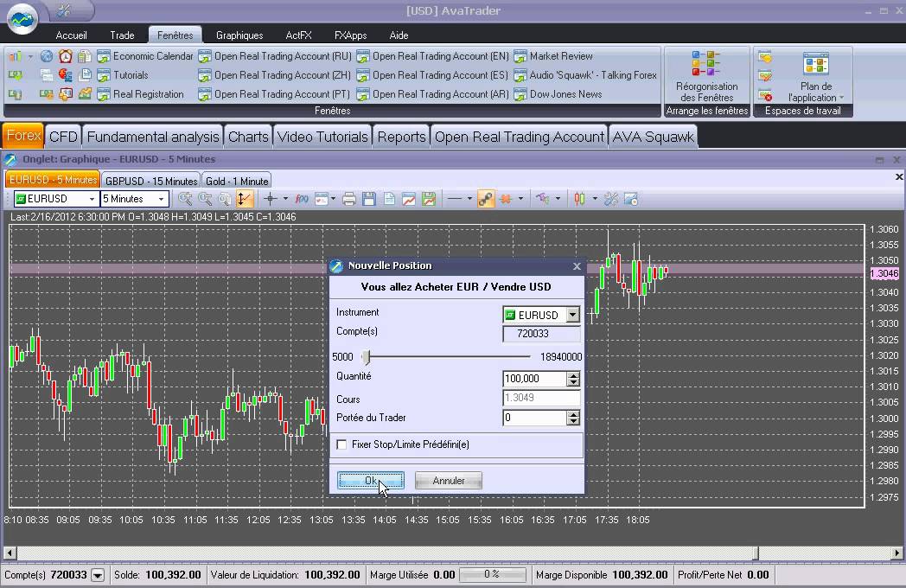Click the Economic Calendar shortcut
The height and width of the screenshot is (588, 906).
pyautogui.click(x=145, y=56)
